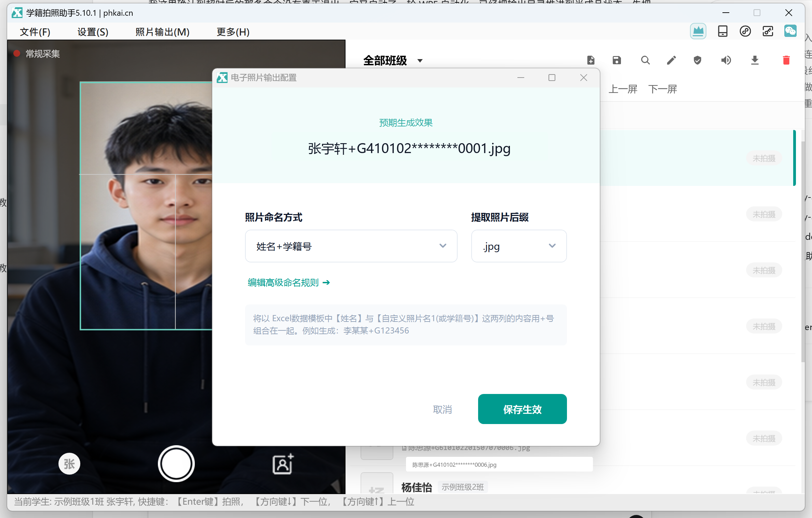Open the 设置(S) menu
The image size is (812, 518).
(93, 32)
